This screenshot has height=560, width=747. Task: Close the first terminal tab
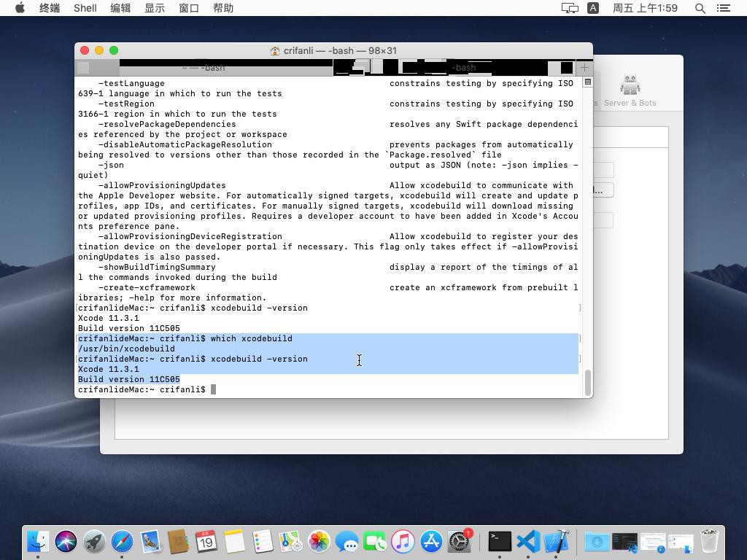[83, 68]
